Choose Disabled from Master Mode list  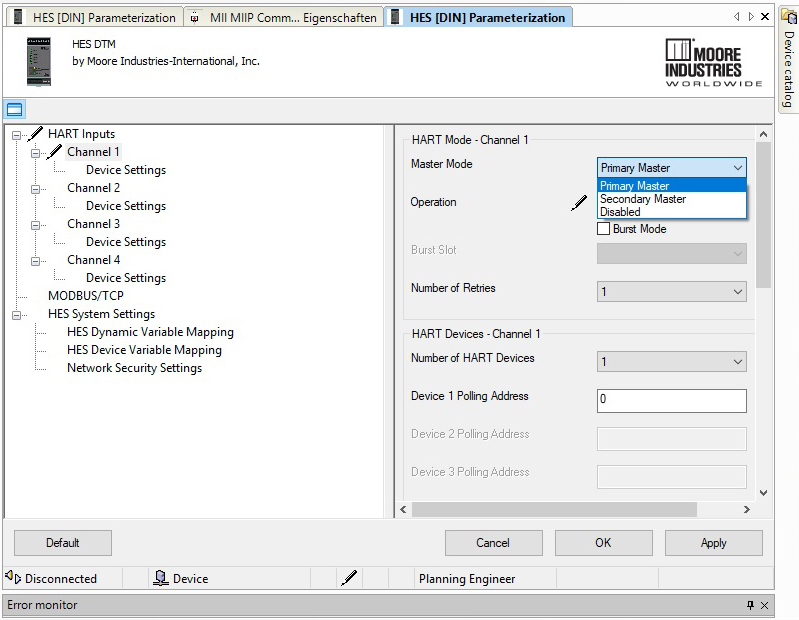(x=672, y=212)
